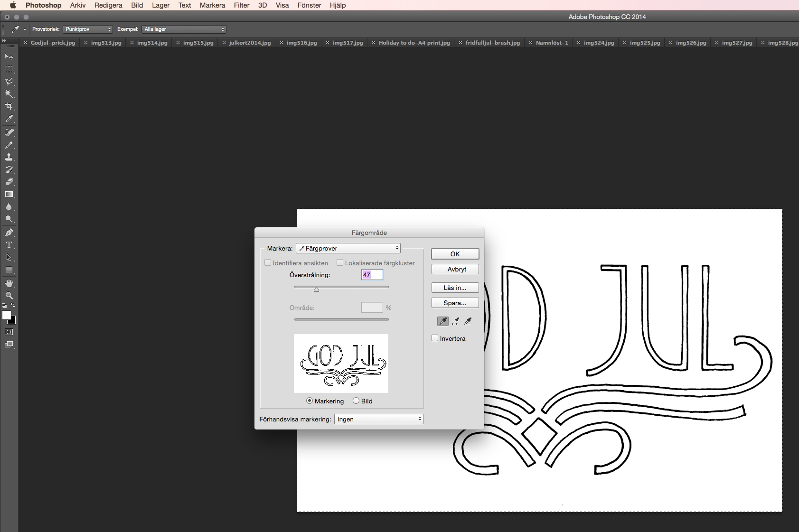Open the Förhandsvisa markering dropdown
Screen dimensions: 799x532
click(378, 419)
